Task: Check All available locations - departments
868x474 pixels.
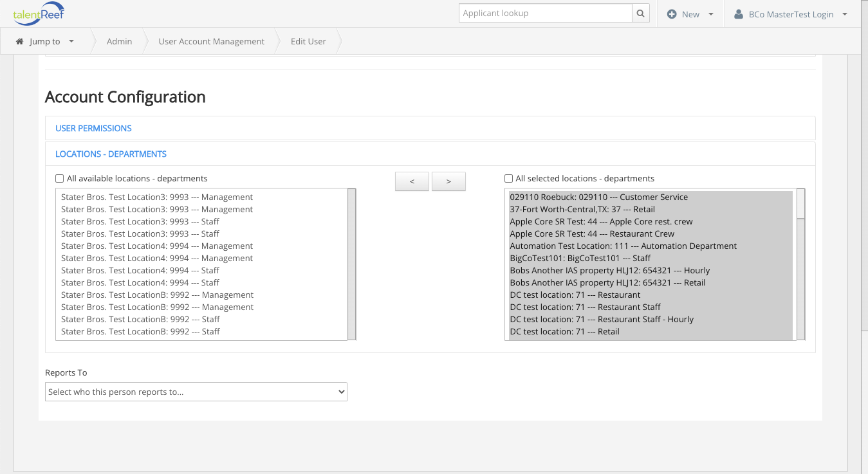Action: tap(60, 179)
